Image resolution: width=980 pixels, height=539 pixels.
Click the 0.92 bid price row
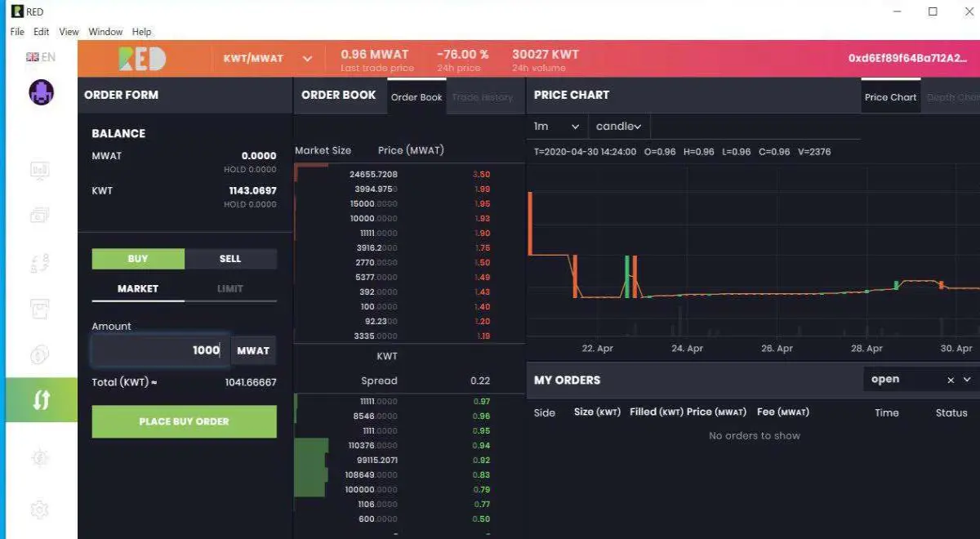click(409, 460)
